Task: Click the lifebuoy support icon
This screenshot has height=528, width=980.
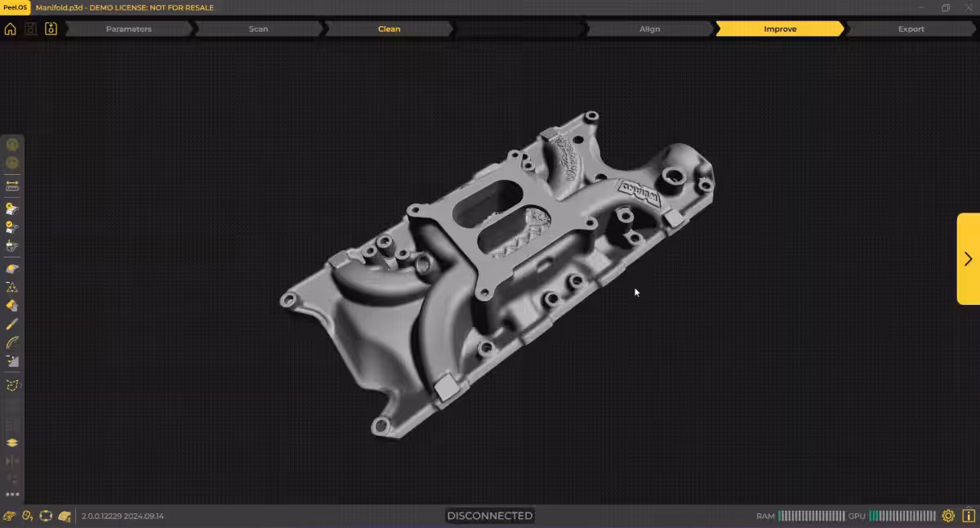Action: pyautogui.click(x=46, y=516)
